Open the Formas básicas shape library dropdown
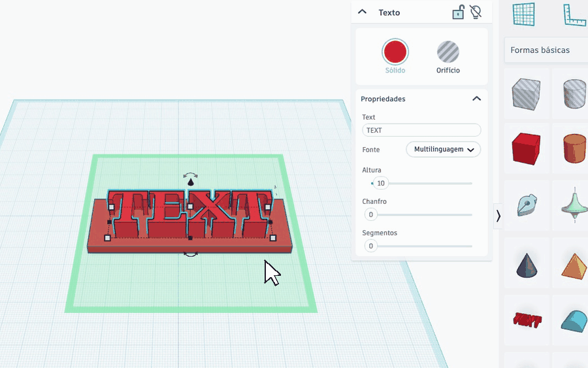 click(546, 50)
